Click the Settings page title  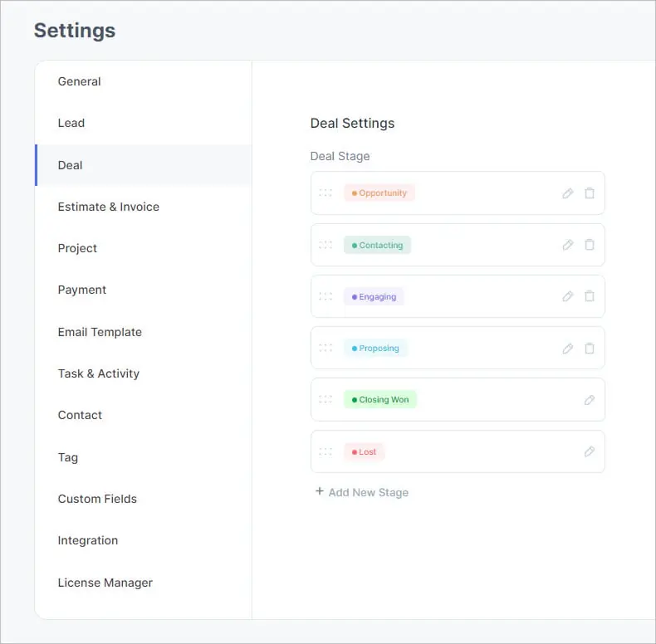[x=75, y=31]
